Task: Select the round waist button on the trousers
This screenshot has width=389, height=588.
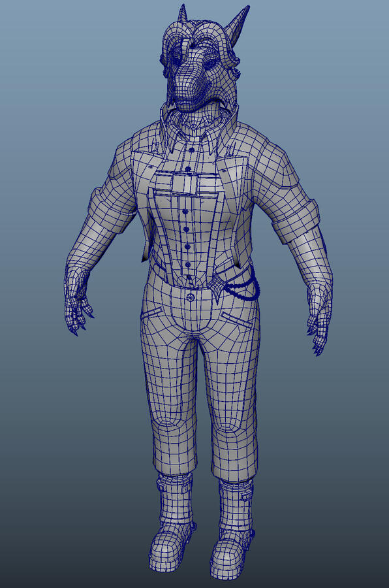Action: [x=191, y=297]
